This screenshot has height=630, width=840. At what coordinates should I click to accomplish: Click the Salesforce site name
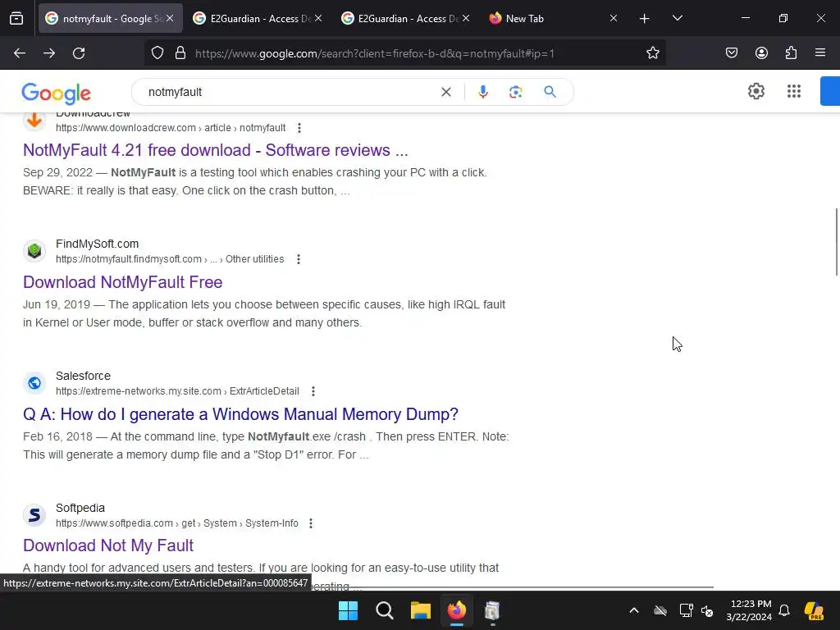(x=83, y=376)
